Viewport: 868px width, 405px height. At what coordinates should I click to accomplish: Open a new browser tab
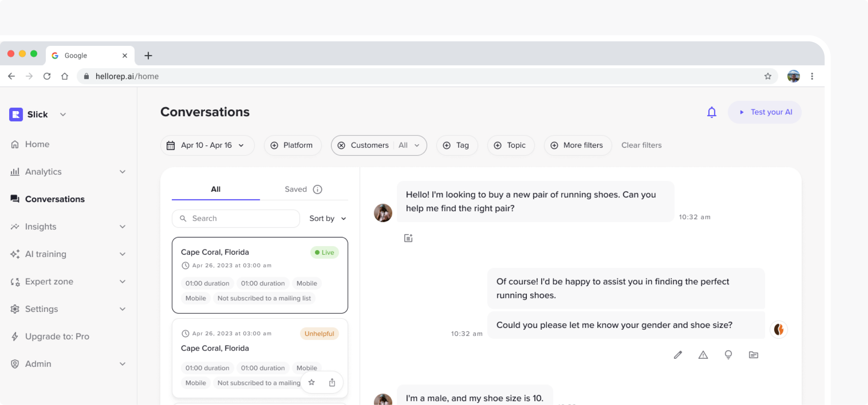point(148,55)
